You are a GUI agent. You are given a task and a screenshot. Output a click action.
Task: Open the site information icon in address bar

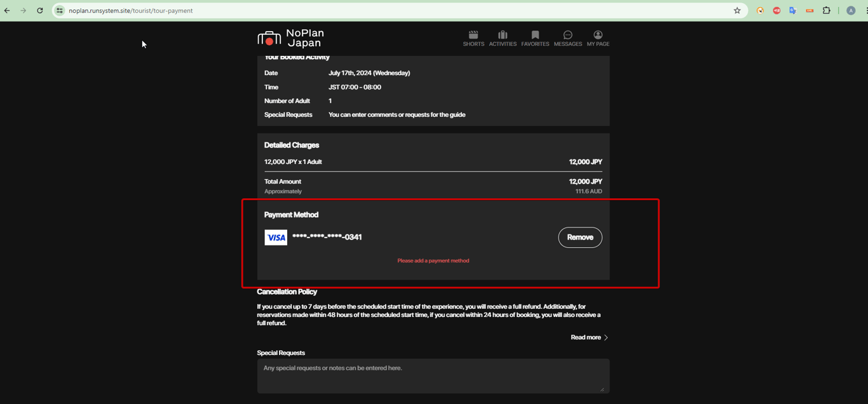point(60,11)
